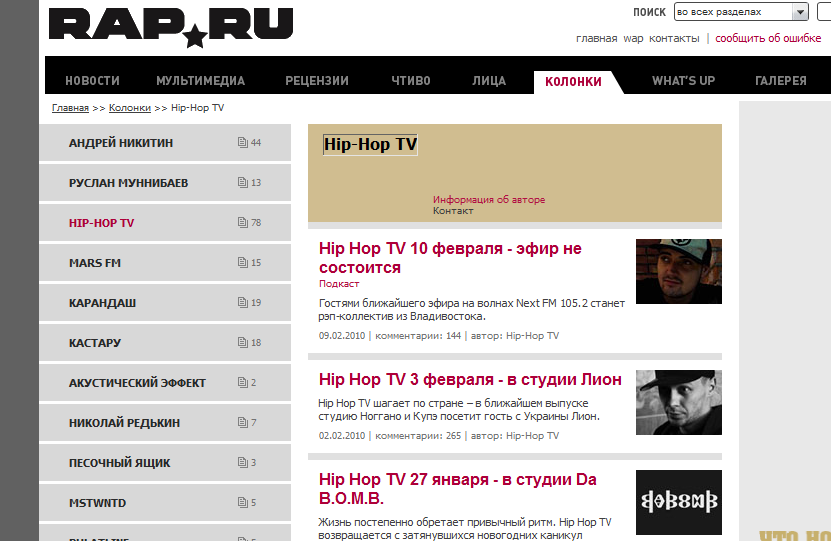Open article 'Hip Hop TV 3 февраля - в студии Лион'
Viewport: 831px width, 541px height.
click(470, 379)
